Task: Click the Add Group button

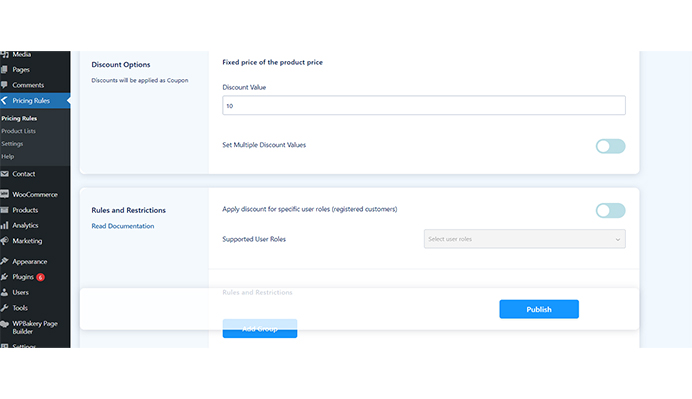Action: (260, 328)
